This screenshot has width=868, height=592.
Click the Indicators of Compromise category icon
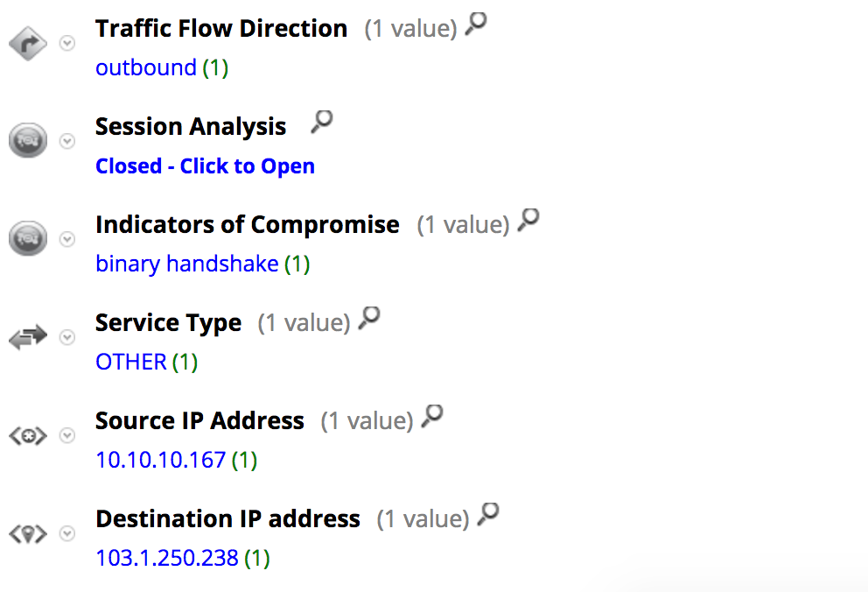(x=28, y=239)
